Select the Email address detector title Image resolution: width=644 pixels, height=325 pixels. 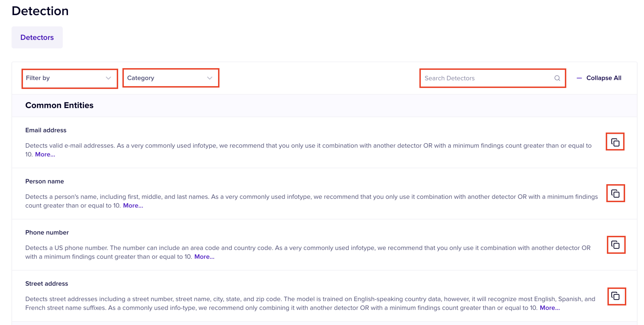46,130
